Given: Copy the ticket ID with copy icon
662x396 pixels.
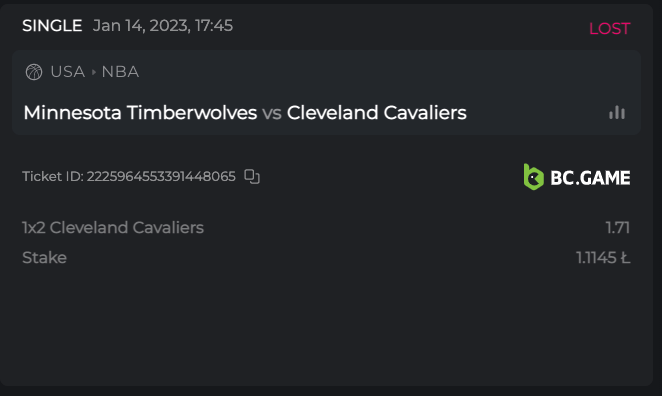Looking at the screenshot, I should pos(252,176).
